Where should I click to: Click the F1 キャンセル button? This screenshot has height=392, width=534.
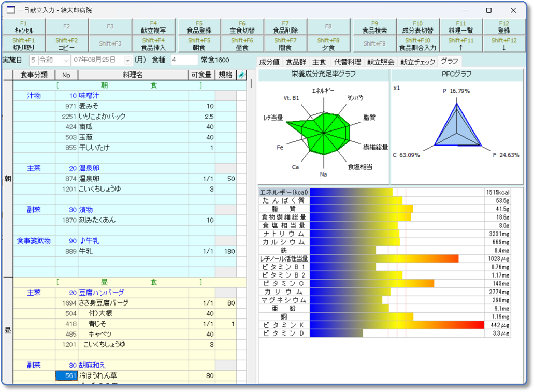pyautogui.click(x=23, y=27)
